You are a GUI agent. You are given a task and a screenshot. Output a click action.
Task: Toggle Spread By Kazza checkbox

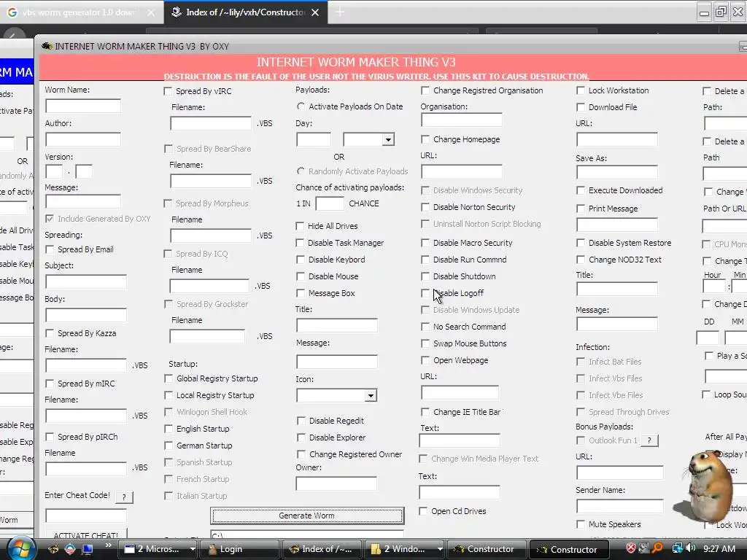(x=50, y=333)
